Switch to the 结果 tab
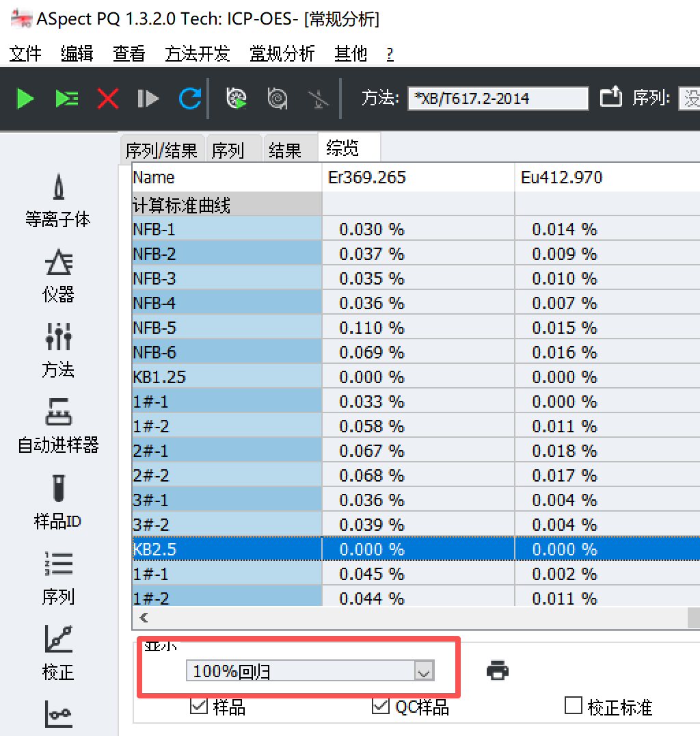 point(284,150)
